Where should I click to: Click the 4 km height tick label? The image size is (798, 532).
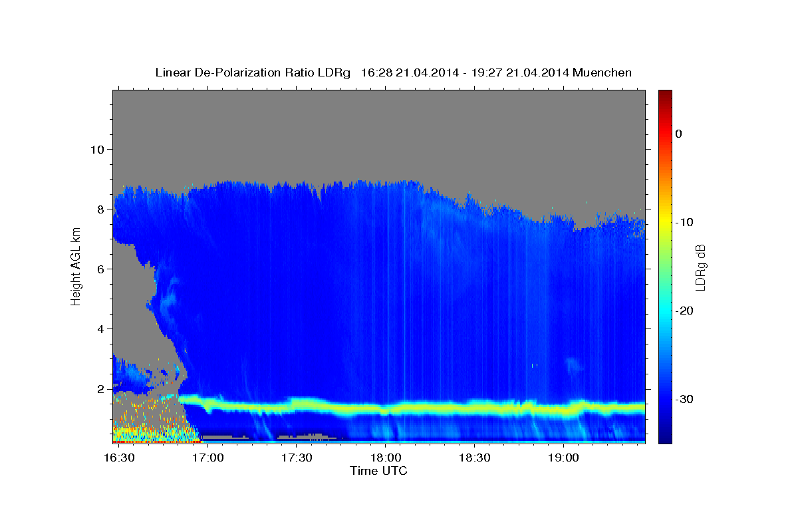coord(98,329)
